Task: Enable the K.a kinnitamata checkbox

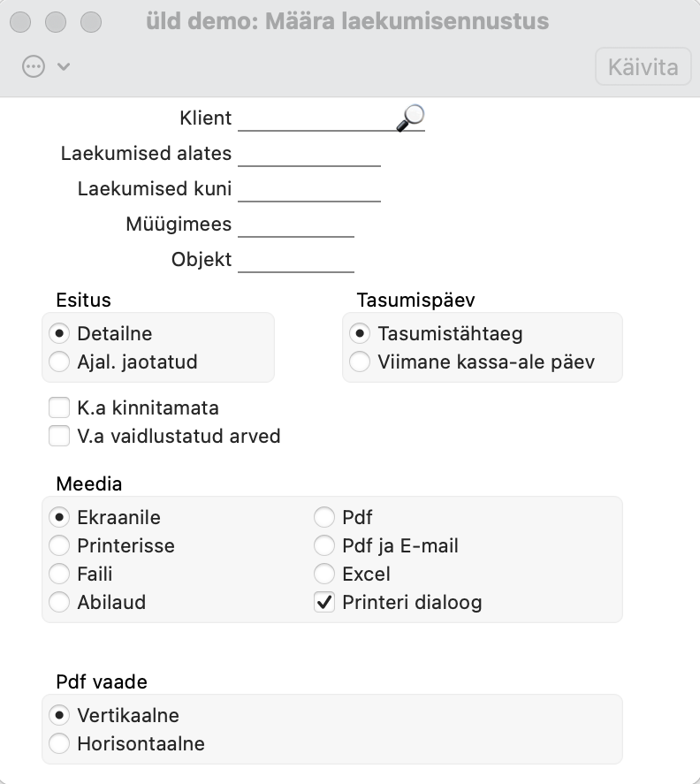Action: tap(59, 407)
